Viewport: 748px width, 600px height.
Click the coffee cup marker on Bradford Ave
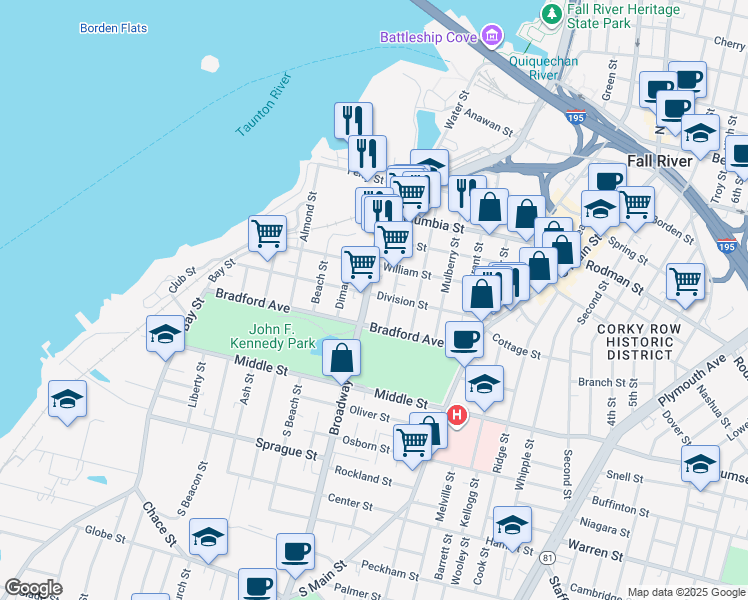point(463,339)
